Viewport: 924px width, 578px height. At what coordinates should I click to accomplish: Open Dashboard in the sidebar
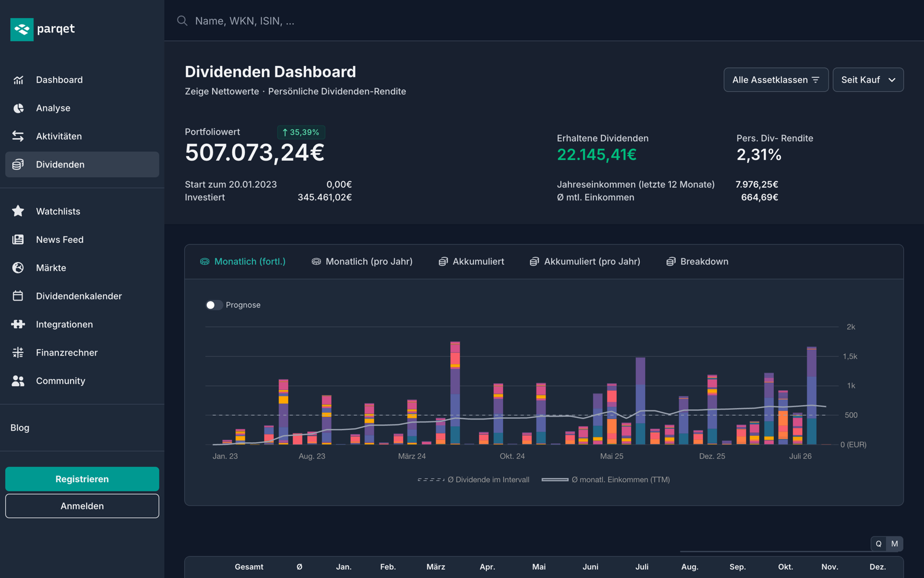click(82, 80)
